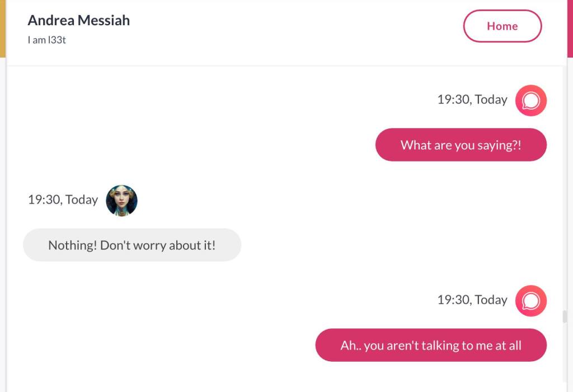Click empty chat area right of Andrea's reply
The image size is (573, 392).
pos(392,245)
